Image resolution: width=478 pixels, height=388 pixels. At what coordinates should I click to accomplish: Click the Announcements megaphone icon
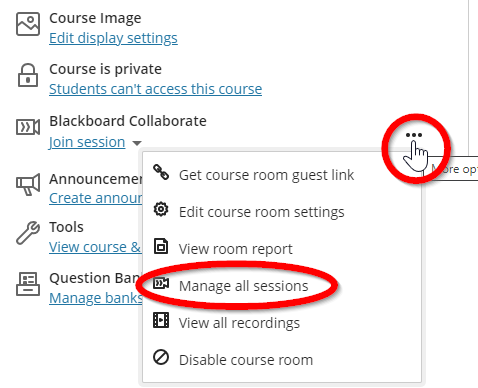(x=28, y=184)
